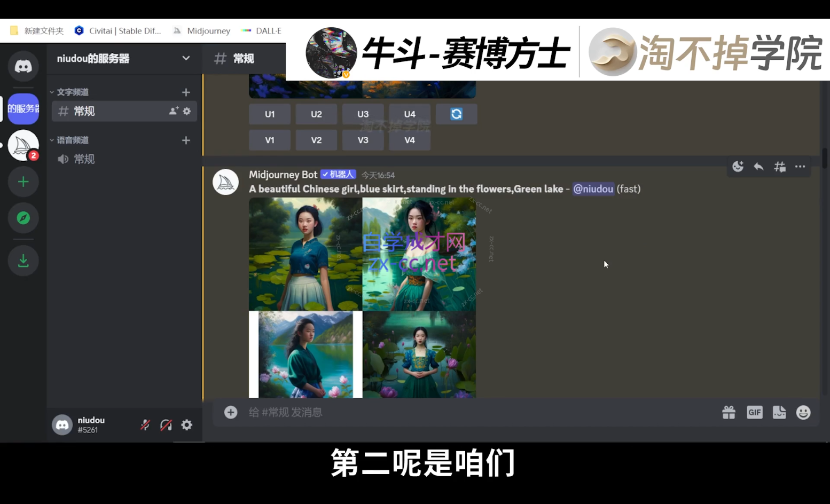830x504 pixels.
Task: Click the add a server plus icon
Action: click(23, 182)
